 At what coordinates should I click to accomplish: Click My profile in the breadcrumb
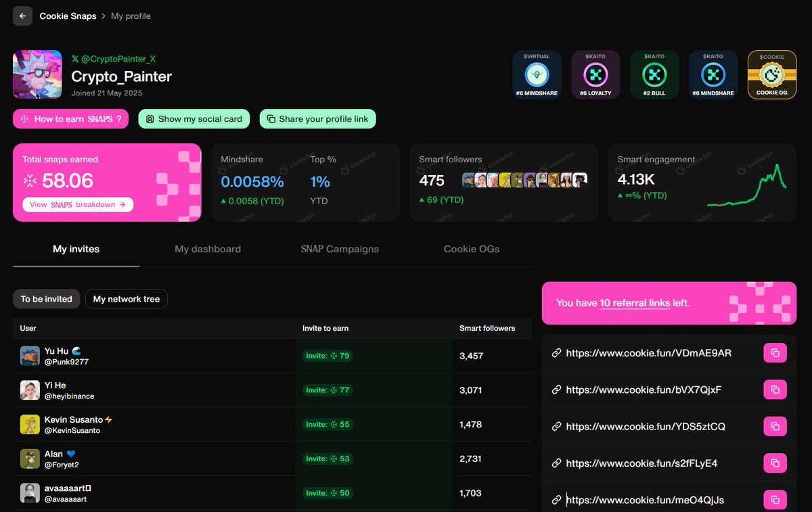click(131, 16)
